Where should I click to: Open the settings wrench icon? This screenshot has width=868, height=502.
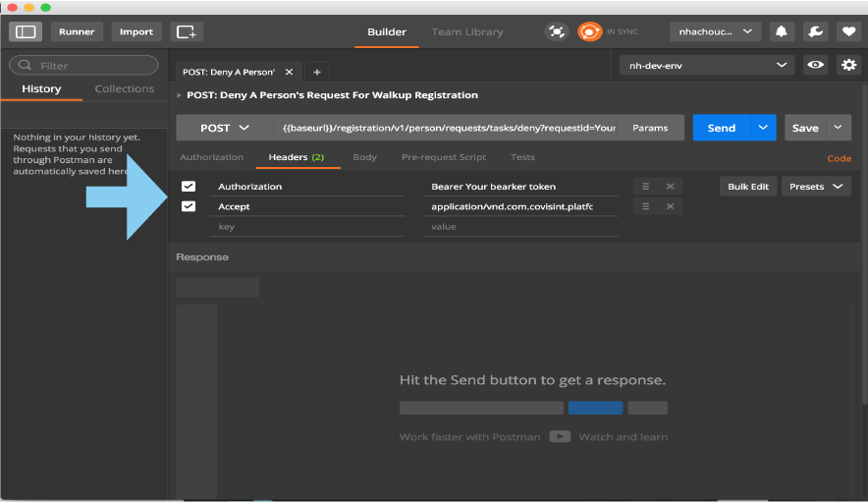click(x=815, y=31)
